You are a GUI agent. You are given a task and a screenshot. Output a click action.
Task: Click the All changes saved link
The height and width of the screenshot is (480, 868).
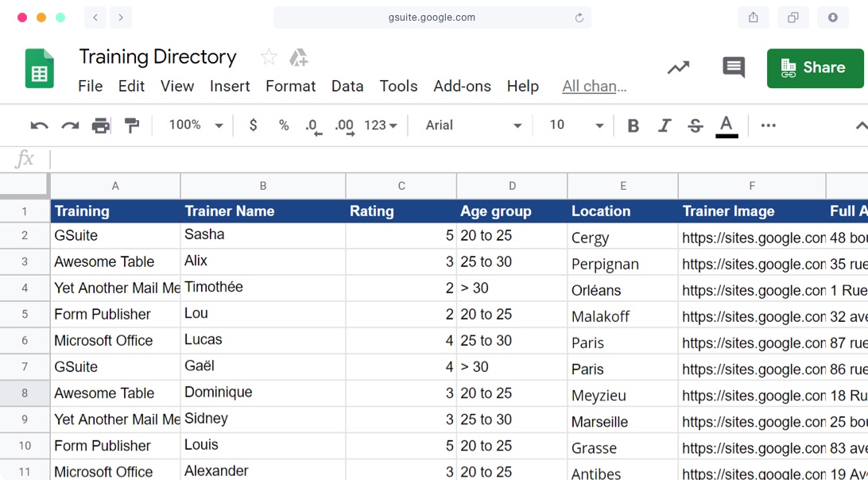tap(595, 87)
